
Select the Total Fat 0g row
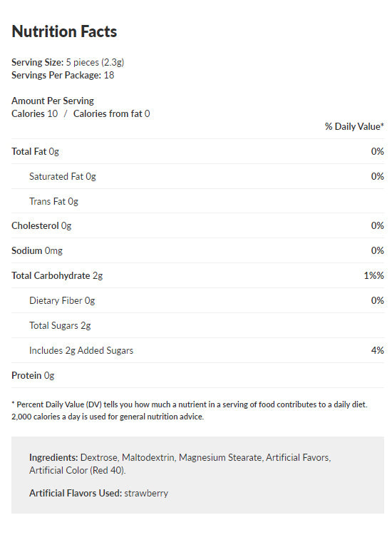pos(197,151)
